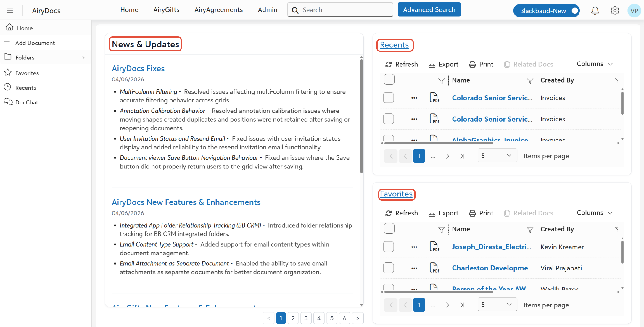Open row menu for Joseph_Diresta_Electri document
The image size is (644, 327).
414,247
